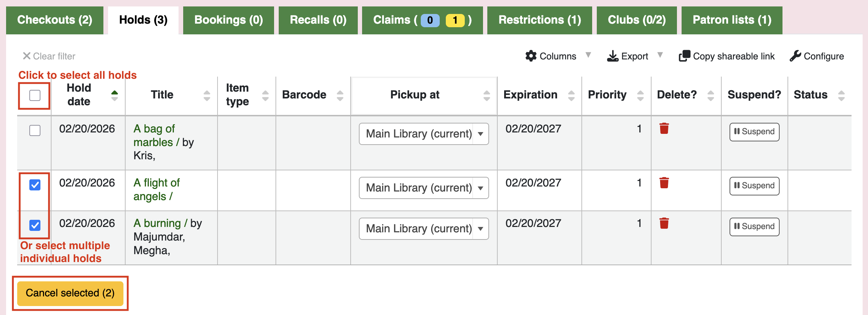Image resolution: width=868 pixels, height=315 pixels.
Task: Click the Copy shareable link icon
Action: pyautogui.click(x=684, y=56)
